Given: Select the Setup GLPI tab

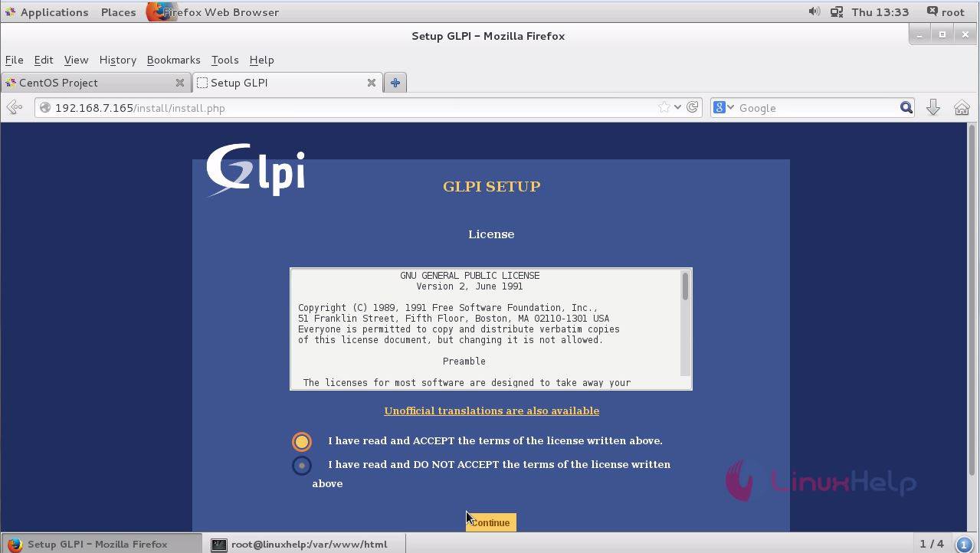Looking at the screenshot, I should (x=287, y=83).
